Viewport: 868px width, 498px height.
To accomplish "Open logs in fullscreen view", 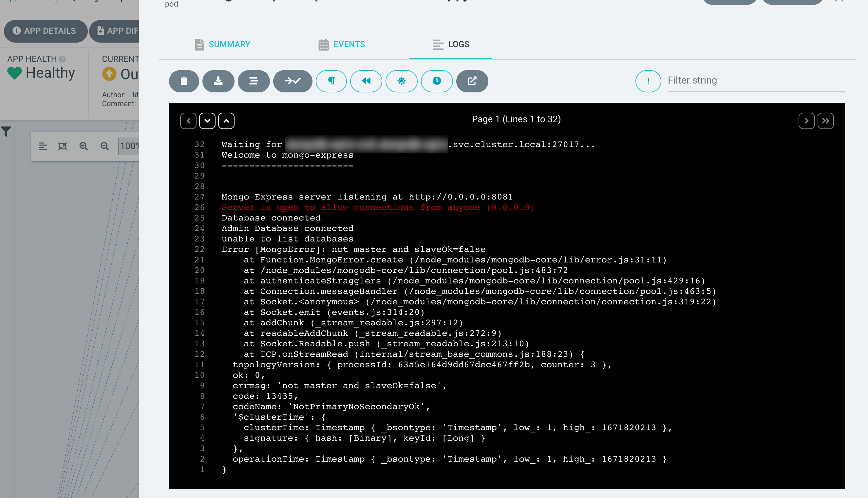I will [x=472, y=81].
